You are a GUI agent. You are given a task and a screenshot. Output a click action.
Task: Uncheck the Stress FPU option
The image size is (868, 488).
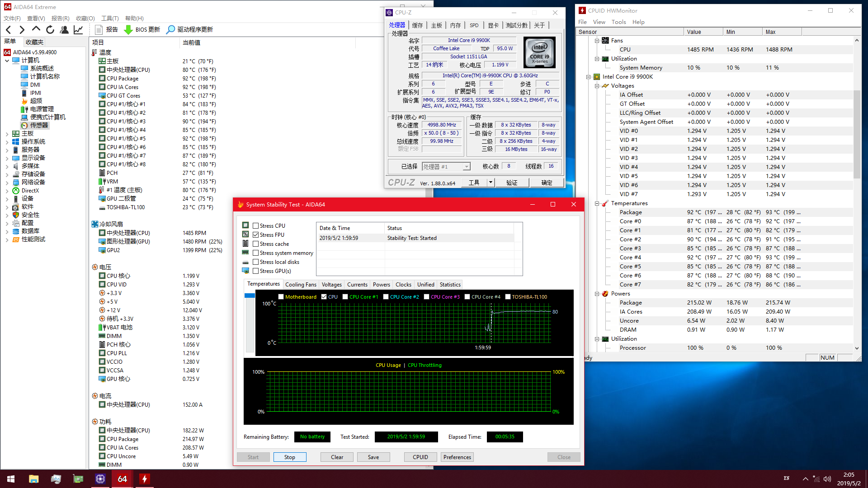256,235
